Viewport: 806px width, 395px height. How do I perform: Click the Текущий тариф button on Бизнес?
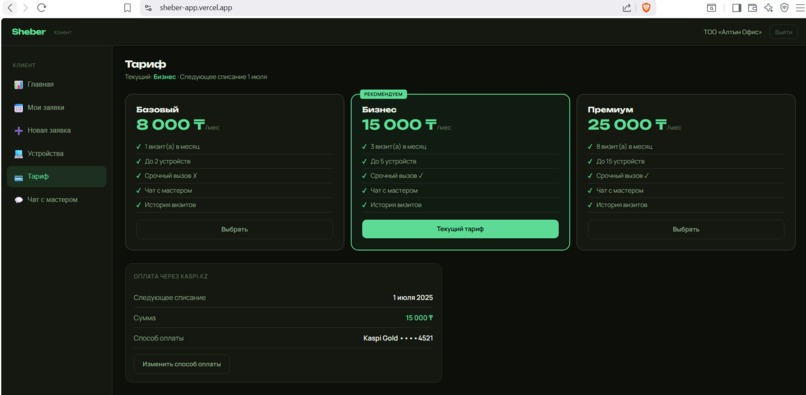460,229
